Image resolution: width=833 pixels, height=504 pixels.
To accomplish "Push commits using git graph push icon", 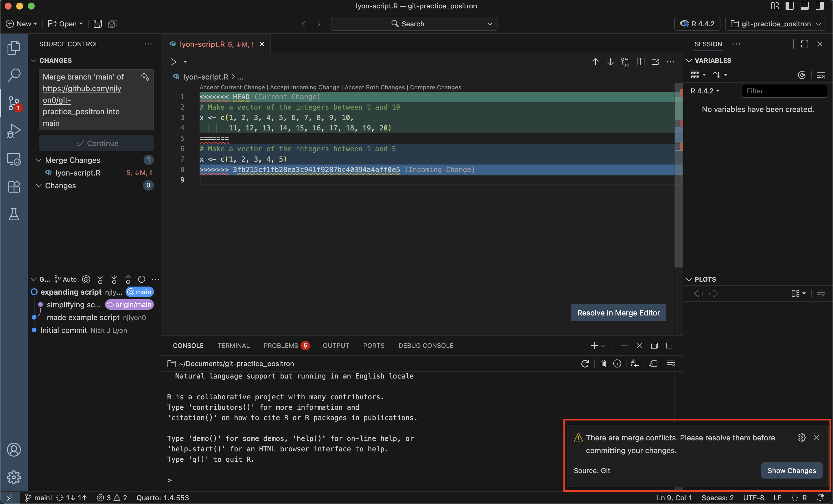I will point(128,279).
